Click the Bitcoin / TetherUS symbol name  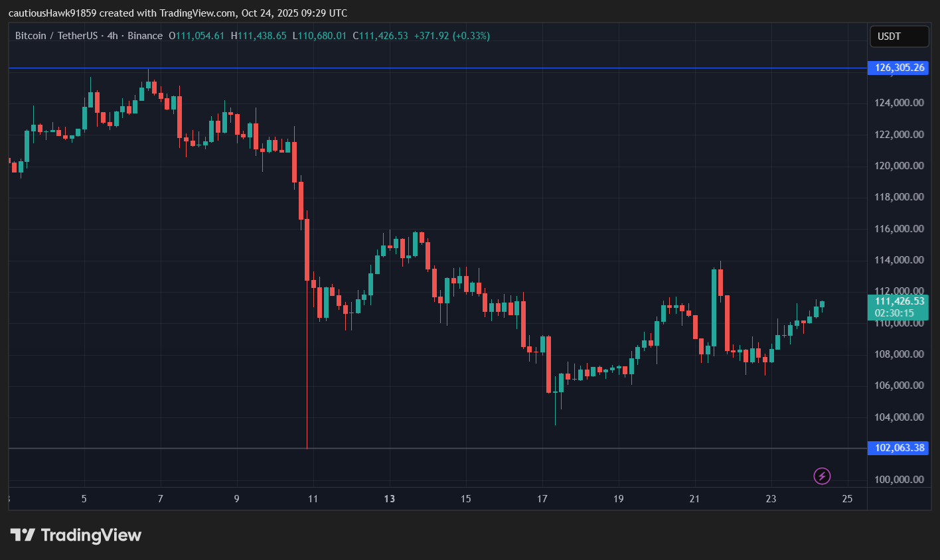click(x=58, y=35)
